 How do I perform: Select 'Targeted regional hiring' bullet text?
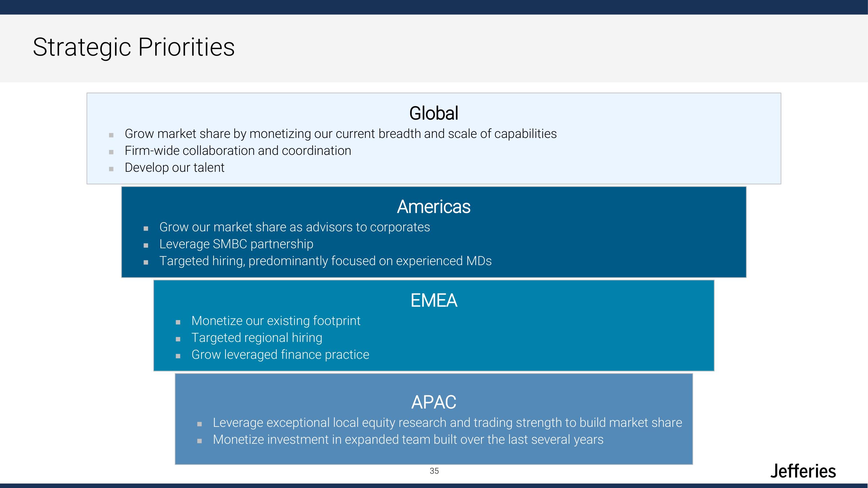click(x=256, y=337)
